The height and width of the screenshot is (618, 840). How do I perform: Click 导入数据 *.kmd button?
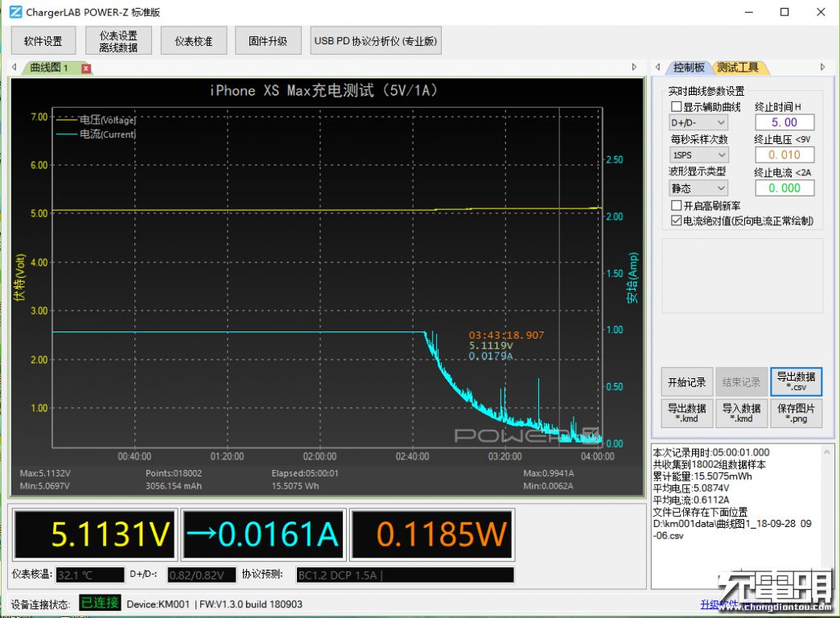pyautogui.click(x=741, y=413)
